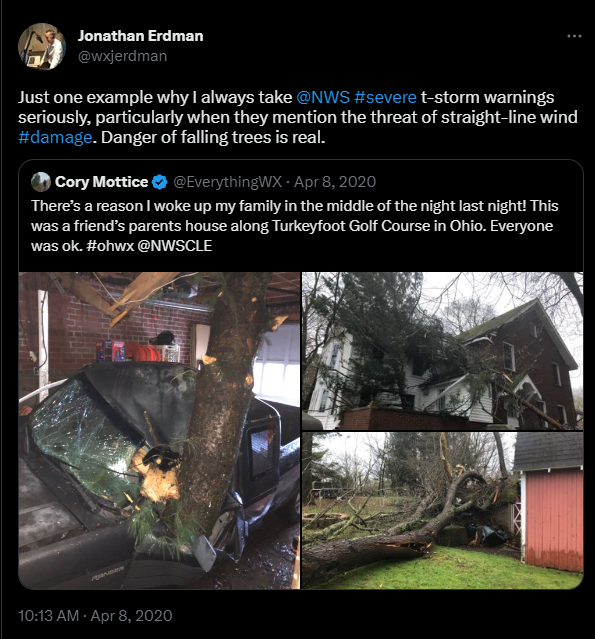Image resolution: width=595 pixels, height=639 pixels.
Task: View photo of tree fallen on house
Action: 442,351
